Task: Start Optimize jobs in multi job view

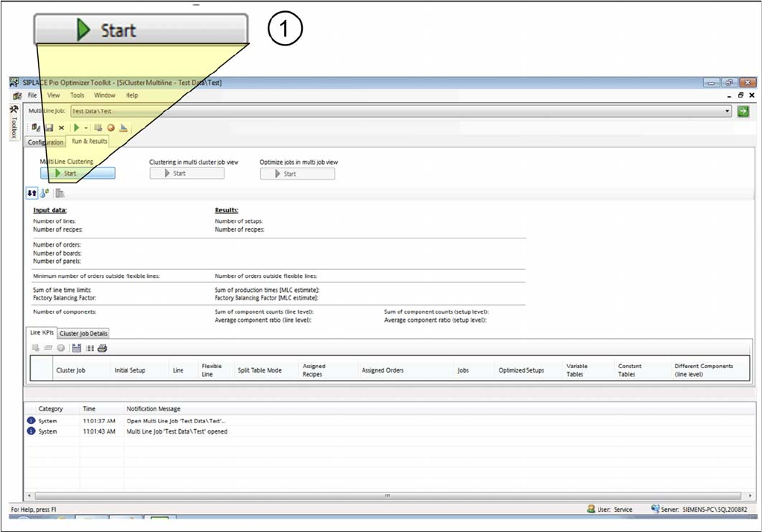Action: coord(297,174)
